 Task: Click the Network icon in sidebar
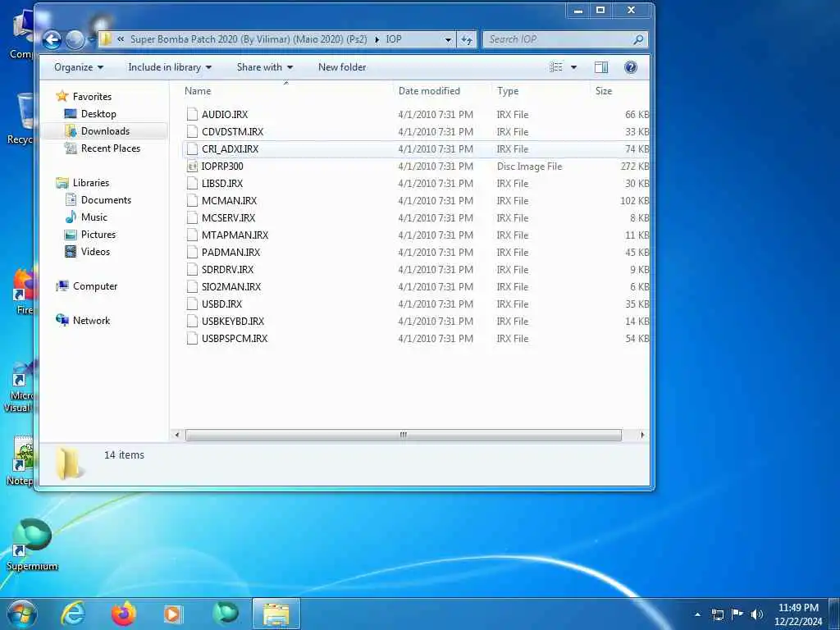point(62,321)
